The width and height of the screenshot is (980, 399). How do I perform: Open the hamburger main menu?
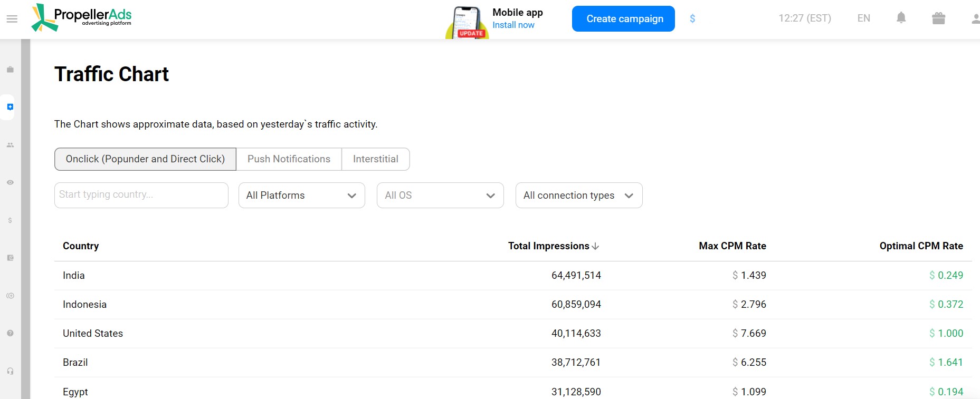coord(12,19)
